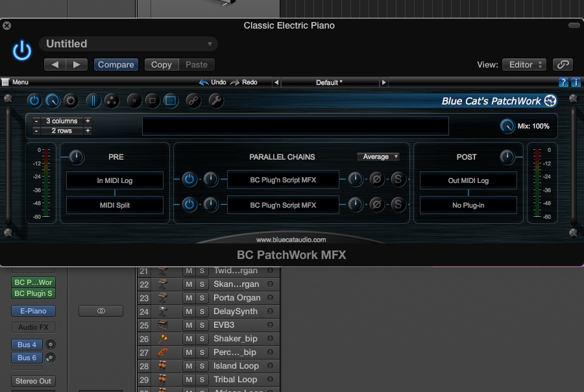Viewport: 584px width, 392px height.
Task: Open the PatchWork Menu
Action: pos(16,82)
